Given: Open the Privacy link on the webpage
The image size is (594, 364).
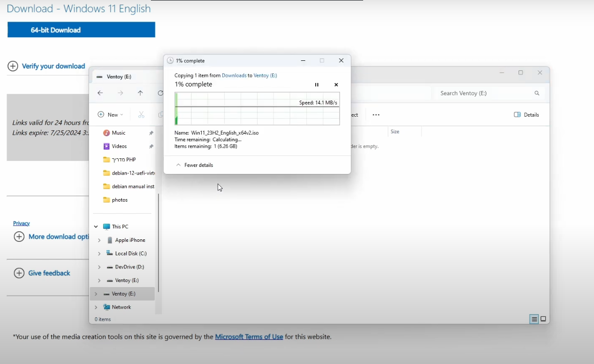Looking at the screenshot, I should click(x=21, y=223).
